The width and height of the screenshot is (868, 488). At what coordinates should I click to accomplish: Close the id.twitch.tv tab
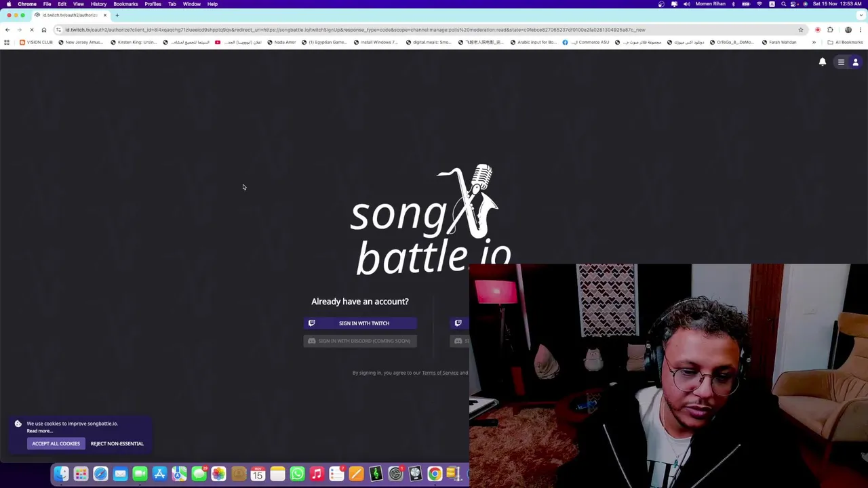[x=104, y=15]
